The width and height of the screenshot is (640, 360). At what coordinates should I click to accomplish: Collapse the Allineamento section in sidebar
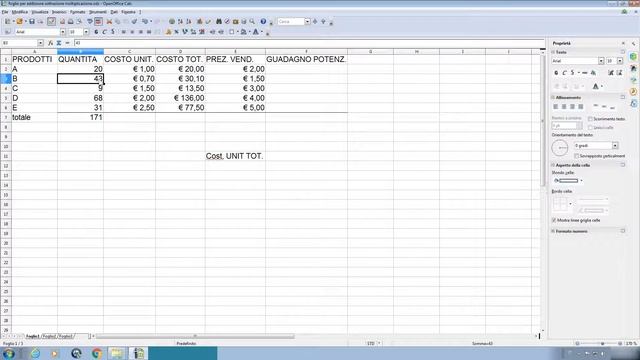pyautogui.click(x=553, y=98)
